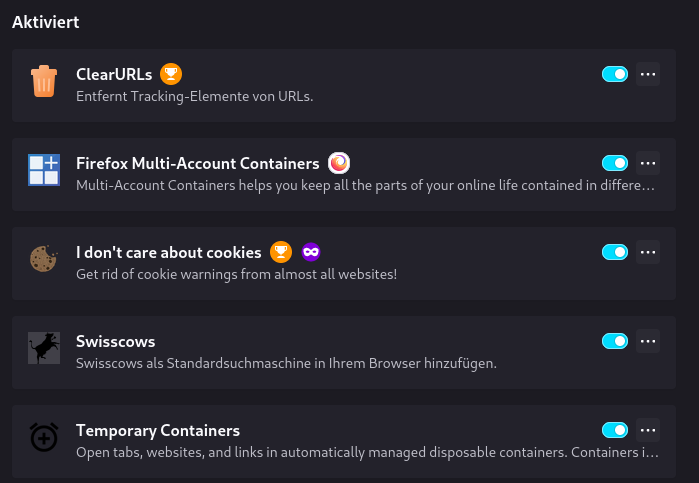Click the cookie icon for I don't care about cookies
This screenshot has height=483, width=699.
pyautogui.click(x=44, y=259)
